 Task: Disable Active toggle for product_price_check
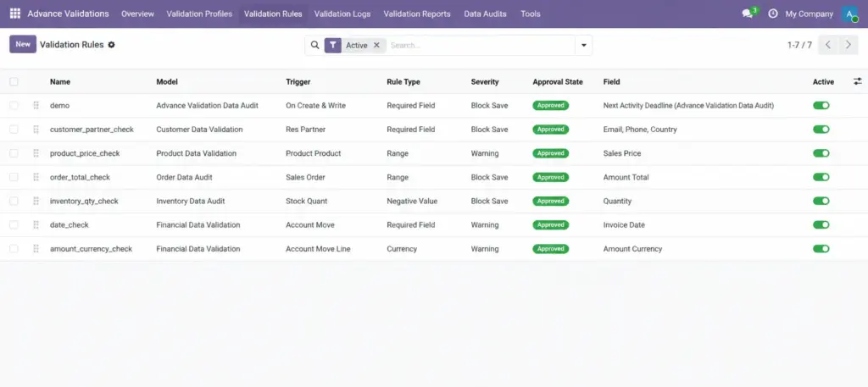coord(821,153)
